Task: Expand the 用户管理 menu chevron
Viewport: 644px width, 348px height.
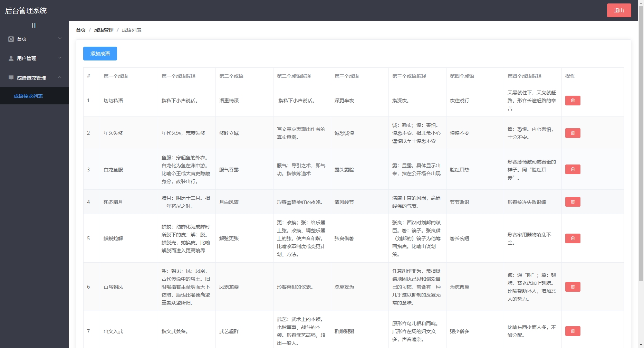Action: (60, 58)
